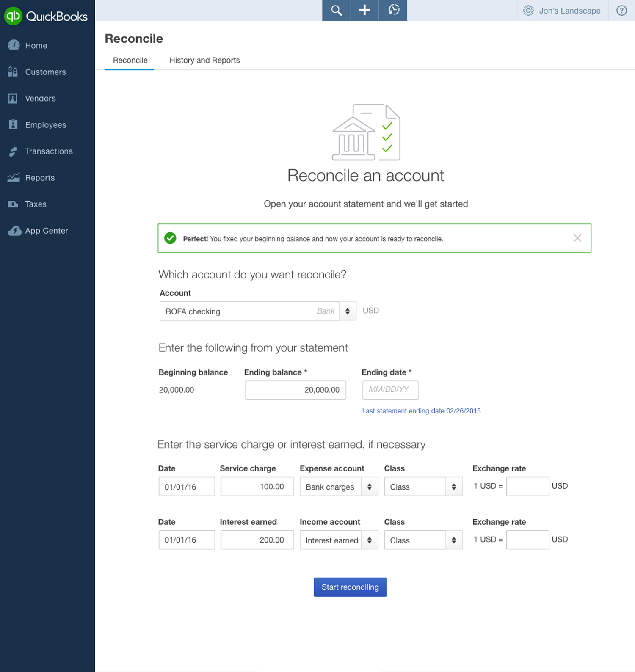Click the interest earned Exchange rate field

pyautogui.click(x=527, y=540)
